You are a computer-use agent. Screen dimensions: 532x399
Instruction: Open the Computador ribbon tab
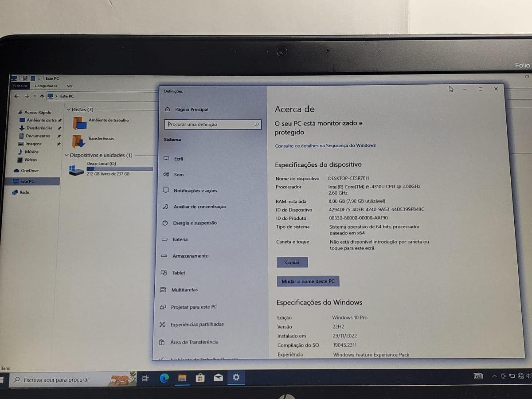click(46, 86)
